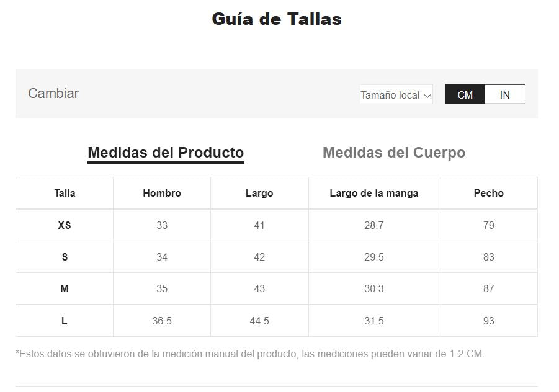559x392 pixels.
Task: Click the Guía de Tallas heading
Action: click(277, 19)
